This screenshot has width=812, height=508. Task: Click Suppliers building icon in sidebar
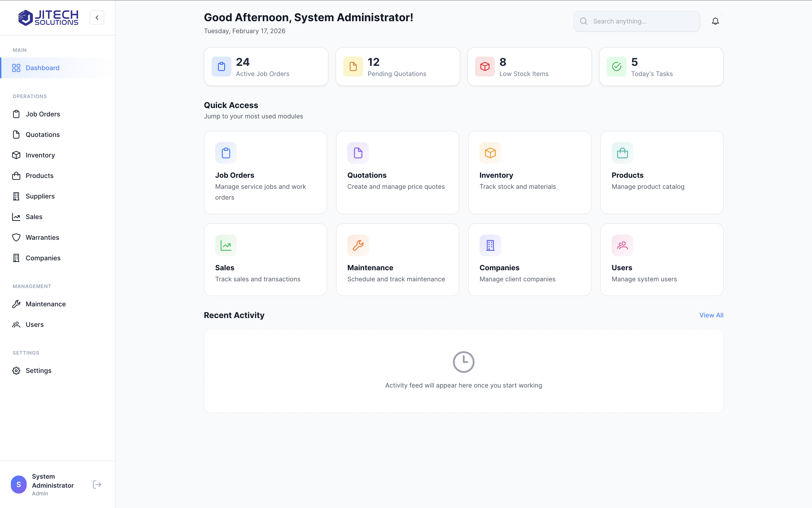16,196
